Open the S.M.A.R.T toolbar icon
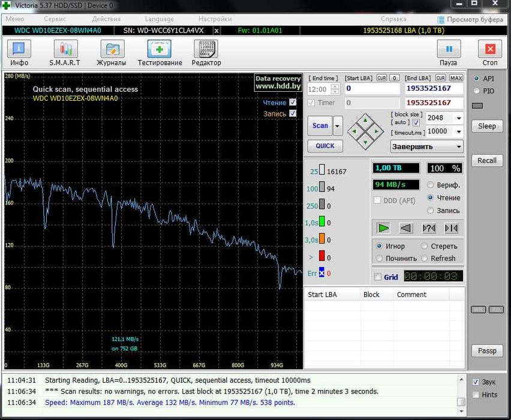 [65, 49]
